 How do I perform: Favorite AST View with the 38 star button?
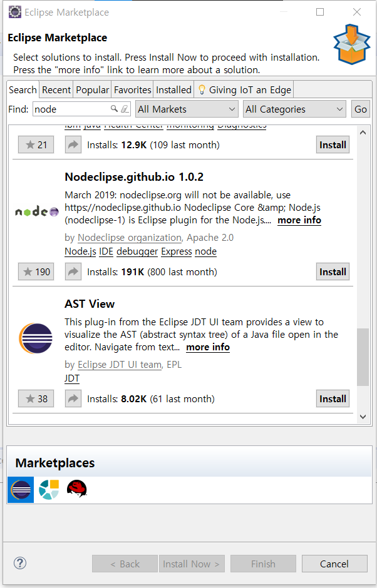click(36, 398)
